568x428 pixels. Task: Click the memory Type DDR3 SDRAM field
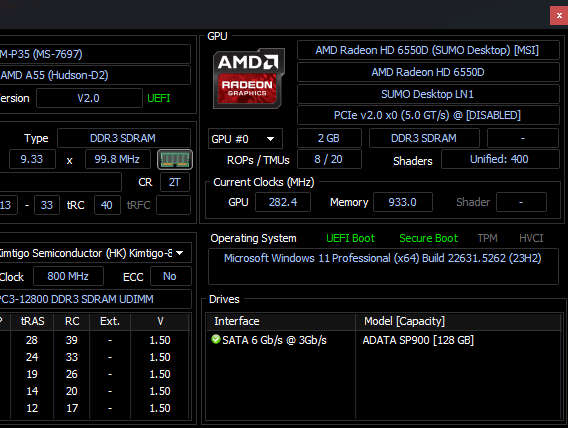click(x=124, y=138)
